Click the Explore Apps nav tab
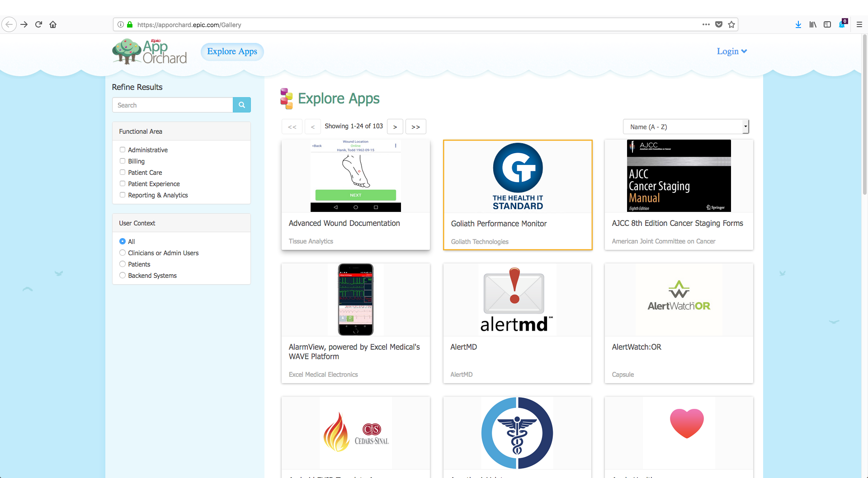Viewport: 868px width, 478px height. click(232, 52)
